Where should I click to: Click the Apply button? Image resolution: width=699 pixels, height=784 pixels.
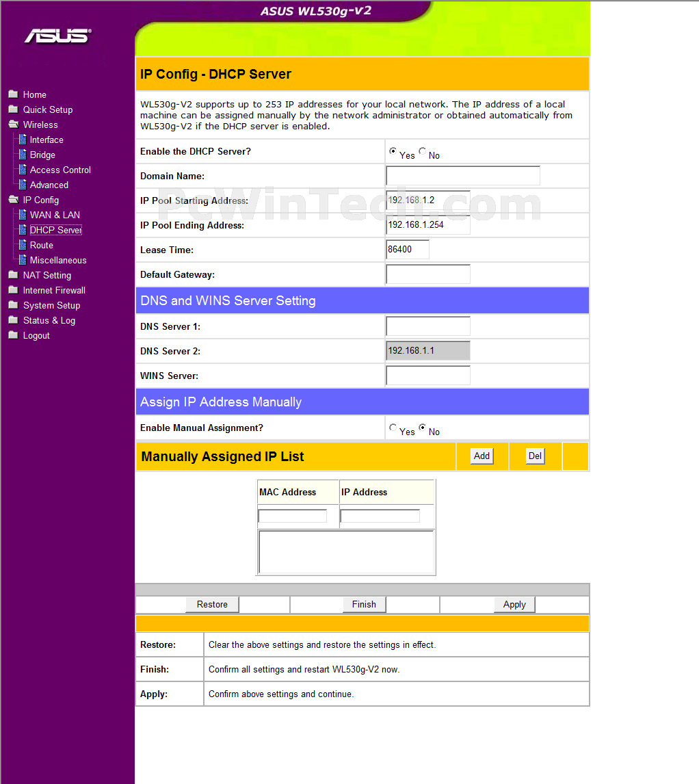(x=514, y=605)
